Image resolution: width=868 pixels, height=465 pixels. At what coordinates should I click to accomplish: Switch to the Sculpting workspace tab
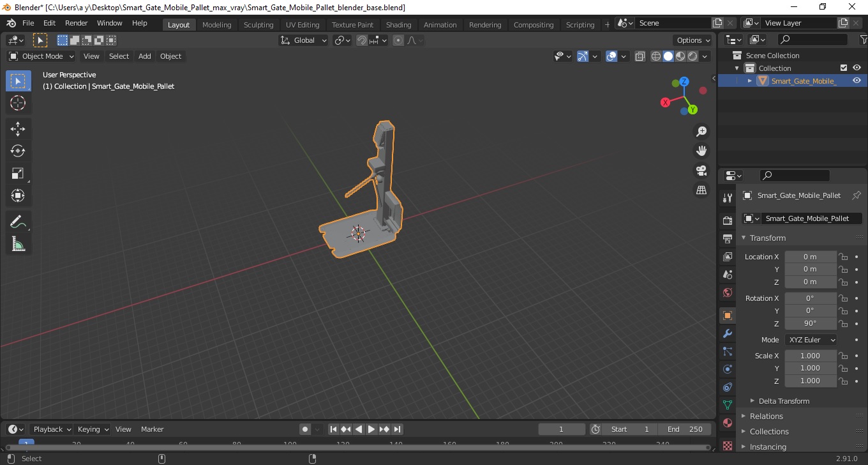tap(258, 25)
